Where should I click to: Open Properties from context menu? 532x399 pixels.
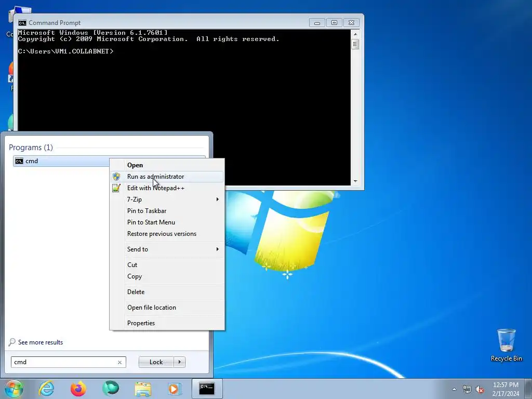(167, 323)
